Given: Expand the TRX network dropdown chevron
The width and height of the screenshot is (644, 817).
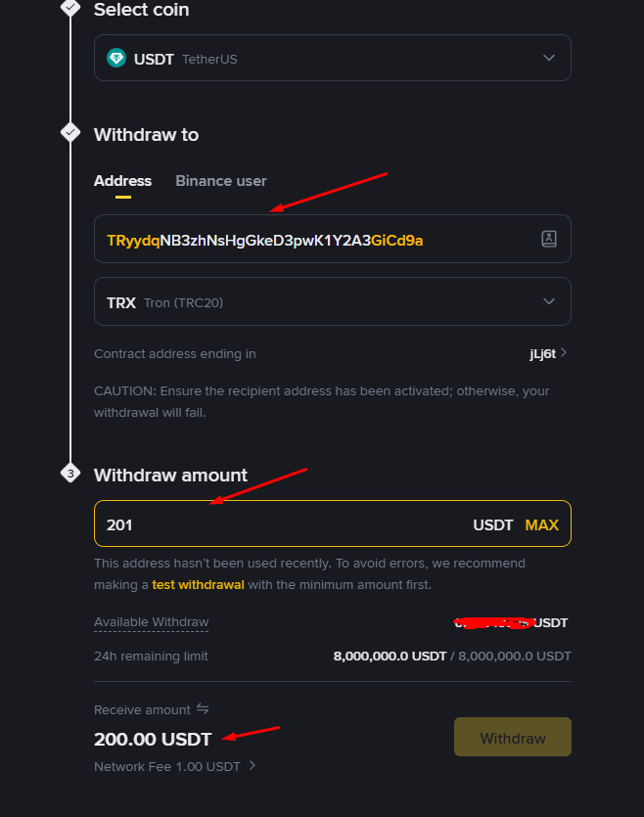Looking at the screenshot, I should pyautogui.click(x=549, y=301).
